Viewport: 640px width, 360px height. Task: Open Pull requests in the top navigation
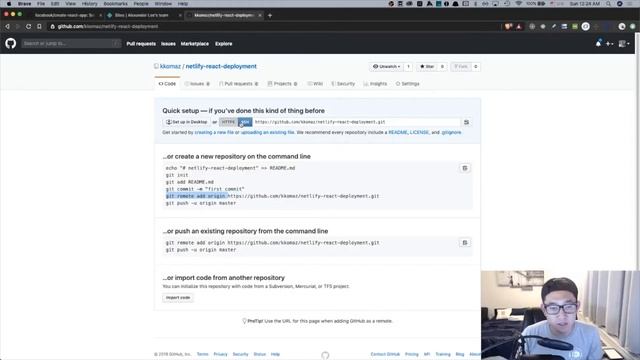click(x=141, y=44)
